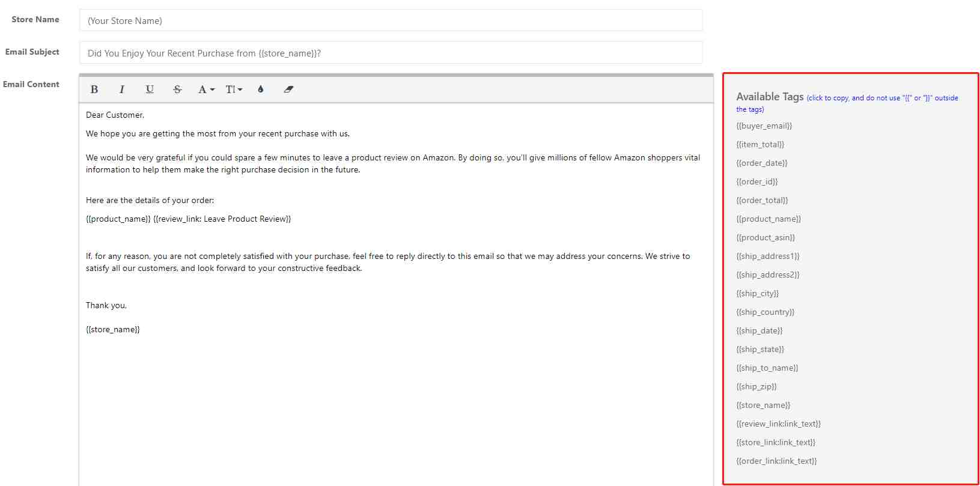Clear formatting with eraser icon
Viewport: 980px width, 486px height.
pyautogui.click(x=288, y=90)
